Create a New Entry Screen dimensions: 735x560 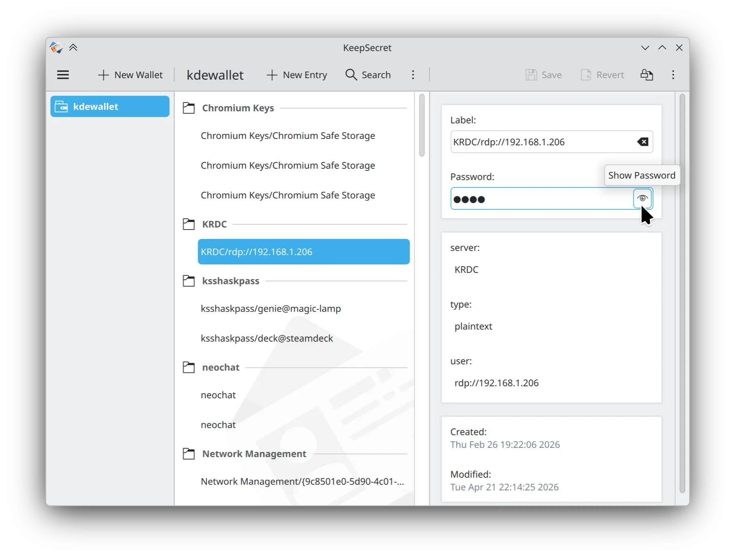point(297,75)
